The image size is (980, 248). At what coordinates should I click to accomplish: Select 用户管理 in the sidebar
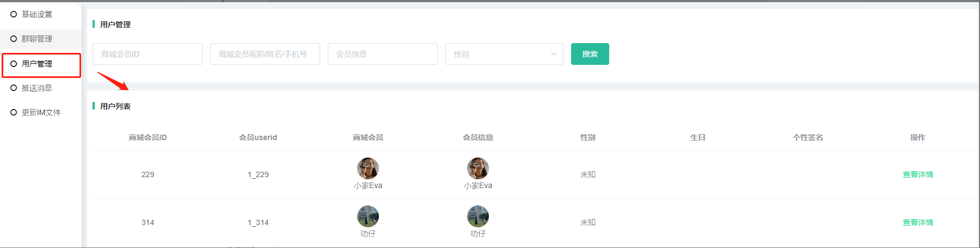(37, 64)
